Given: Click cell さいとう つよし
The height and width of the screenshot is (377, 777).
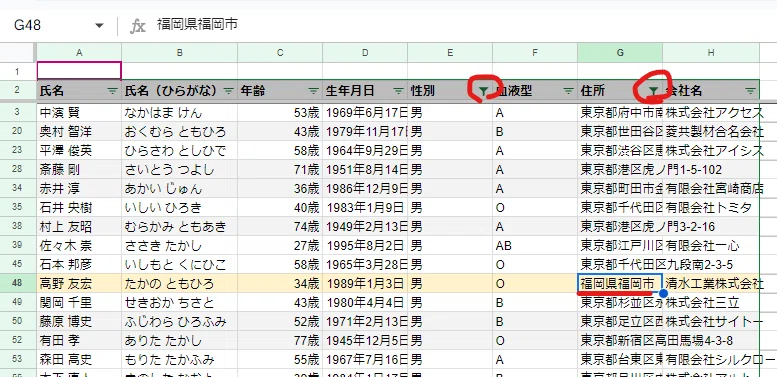Looking at the screenshot, I should click(179, 169).
